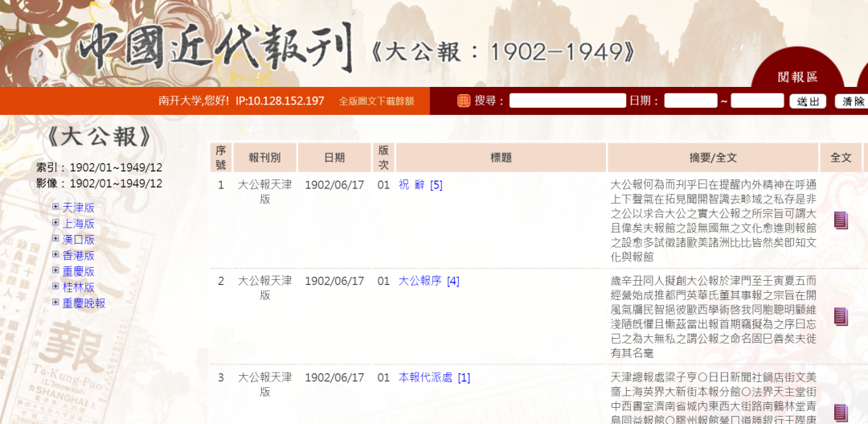This screenshot has height=424, width=868.
Task: Open full text icon for 大公報序 row
Action: [841, 316]
